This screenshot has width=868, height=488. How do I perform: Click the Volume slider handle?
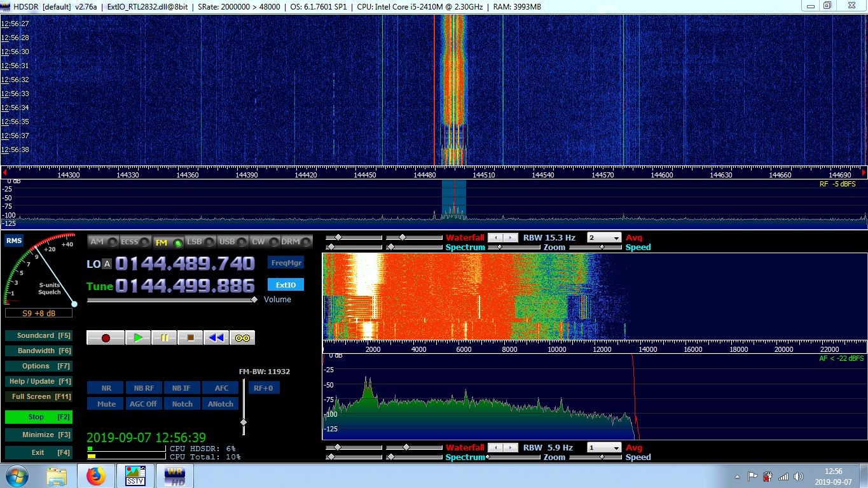click(254, 300)
